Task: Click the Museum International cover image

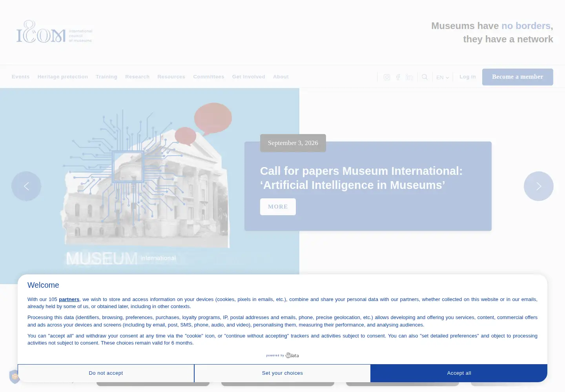Action: pyautogui.click(x=149, y=186)
